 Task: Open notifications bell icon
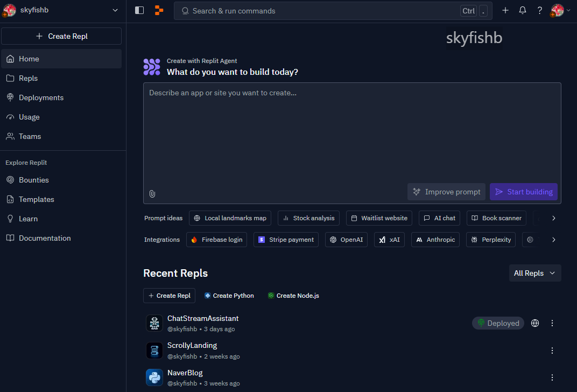522,10
